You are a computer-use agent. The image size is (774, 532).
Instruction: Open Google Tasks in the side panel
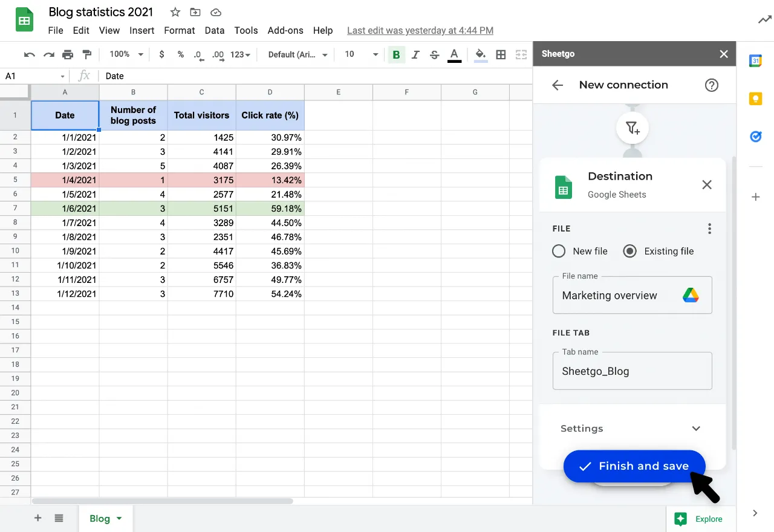pos(755,137)
